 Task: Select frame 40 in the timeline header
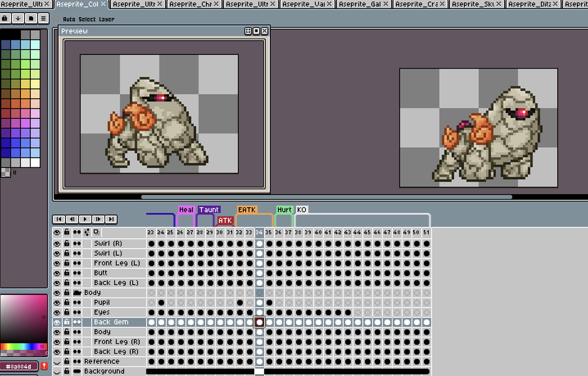click(318, 232)
